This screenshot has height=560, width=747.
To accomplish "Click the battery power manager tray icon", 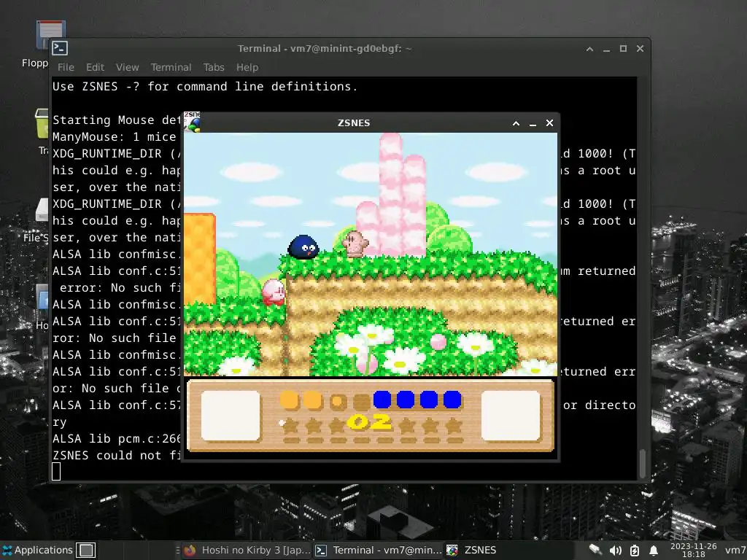I will pos(635,551).
